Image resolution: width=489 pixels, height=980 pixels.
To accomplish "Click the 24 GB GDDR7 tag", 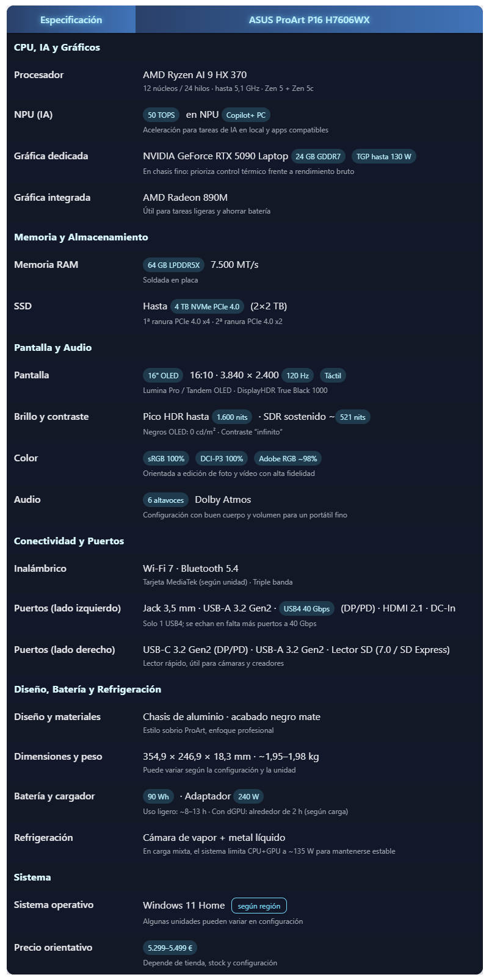I will click(318, 156).
